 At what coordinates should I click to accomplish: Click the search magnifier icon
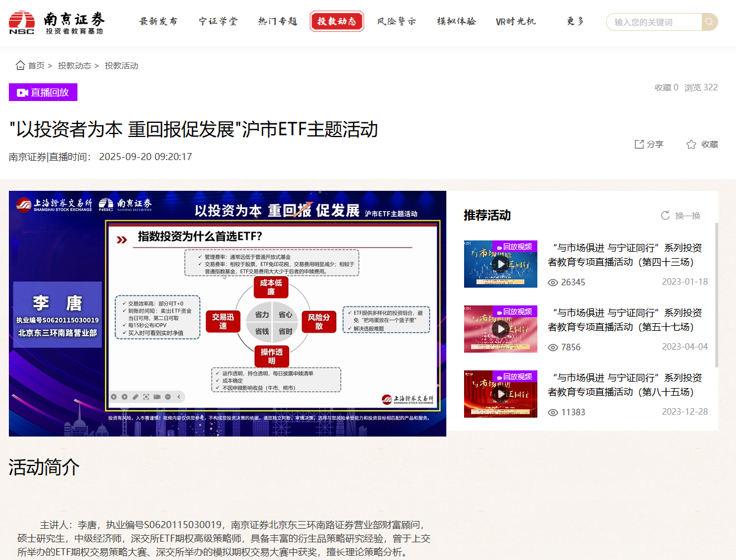point(709,22)
